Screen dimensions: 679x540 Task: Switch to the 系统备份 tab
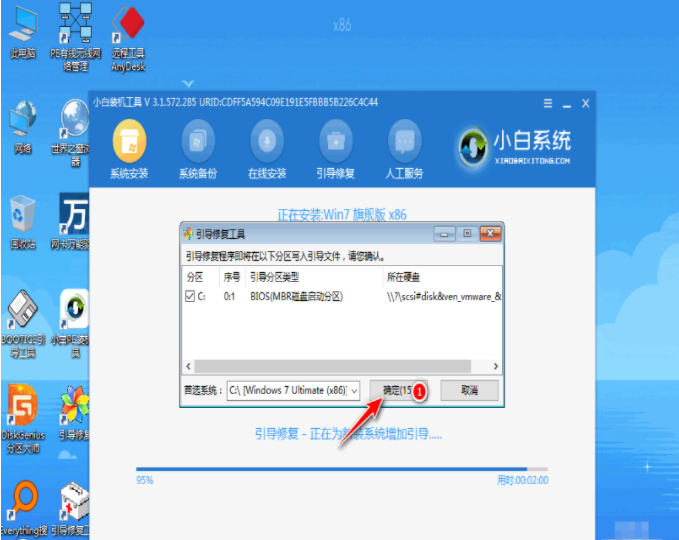pos(198,150)
